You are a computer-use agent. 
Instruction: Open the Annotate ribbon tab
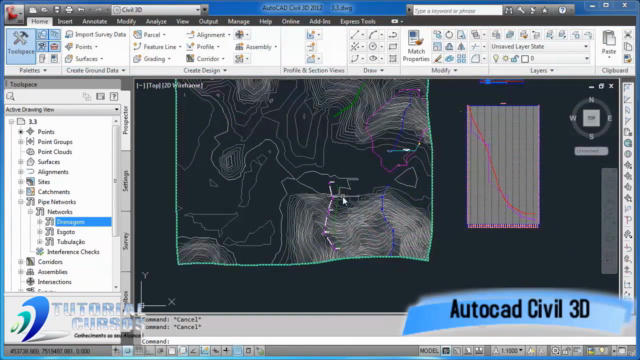click(94, 21)
